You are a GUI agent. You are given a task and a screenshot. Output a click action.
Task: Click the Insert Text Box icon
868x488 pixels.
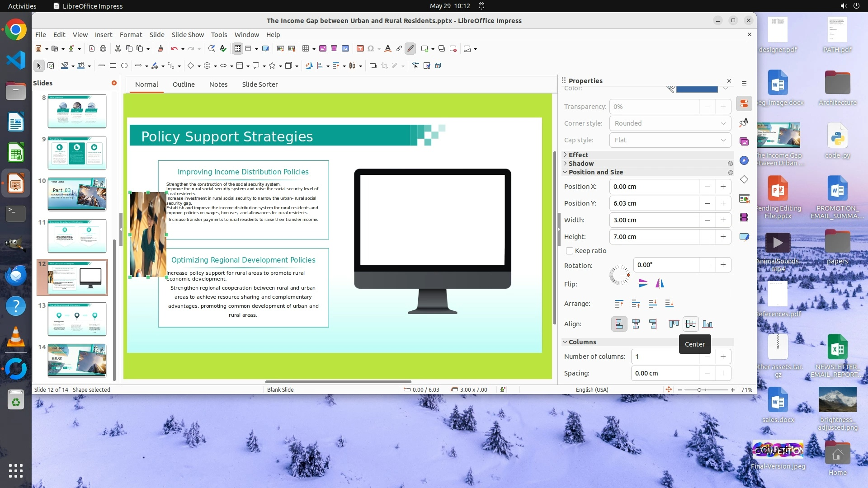[x=360, y=49]
